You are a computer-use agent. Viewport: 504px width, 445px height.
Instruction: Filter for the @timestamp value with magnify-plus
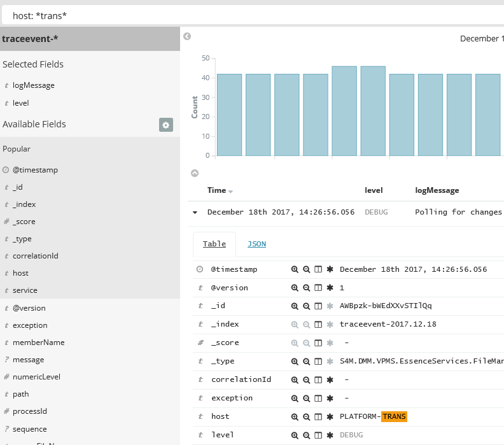point(295,269)
